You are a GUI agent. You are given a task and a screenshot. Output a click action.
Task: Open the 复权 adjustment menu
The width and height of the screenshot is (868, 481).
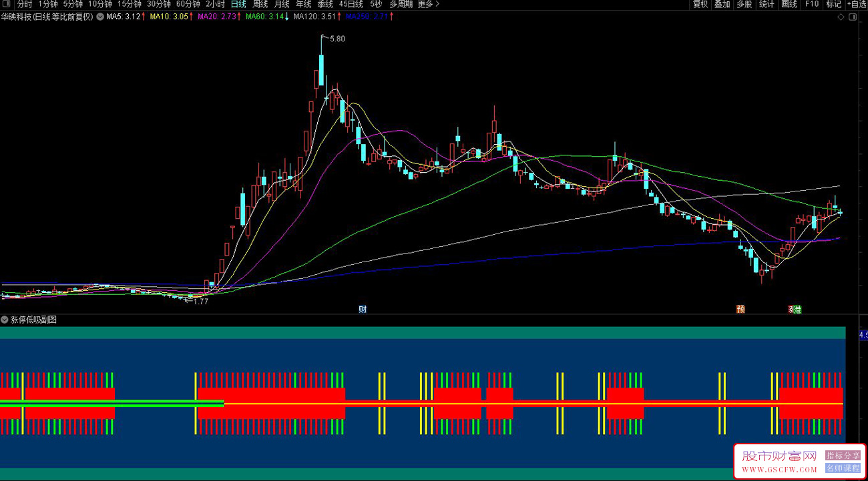pos(700,4)
